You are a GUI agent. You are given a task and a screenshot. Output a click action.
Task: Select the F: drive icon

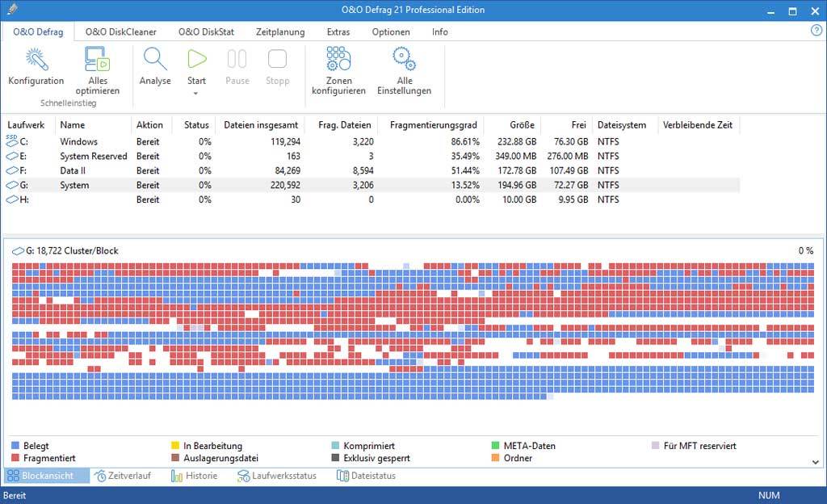pos(11,170)
